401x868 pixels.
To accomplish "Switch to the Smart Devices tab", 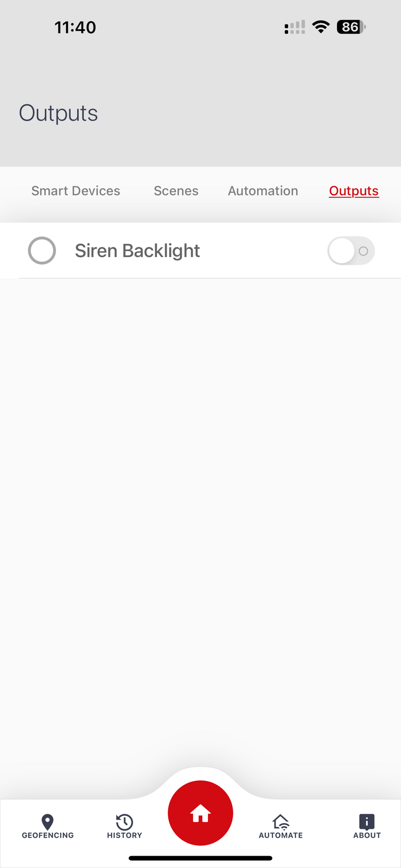I will (76, 191).
